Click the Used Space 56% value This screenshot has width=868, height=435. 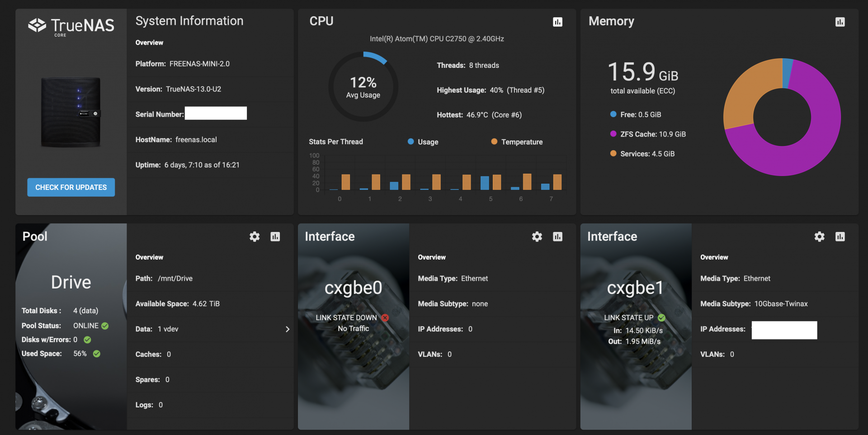point(80,354)
